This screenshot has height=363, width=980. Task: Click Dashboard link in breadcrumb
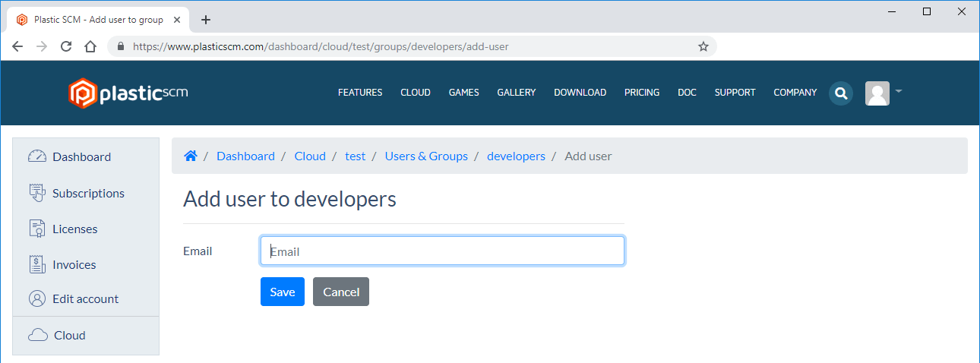245,156
